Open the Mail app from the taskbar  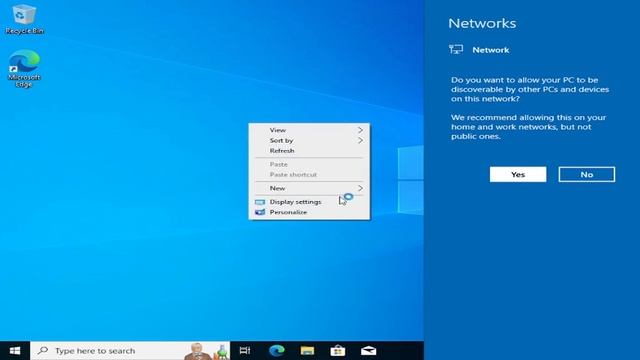tap(369, 351)
